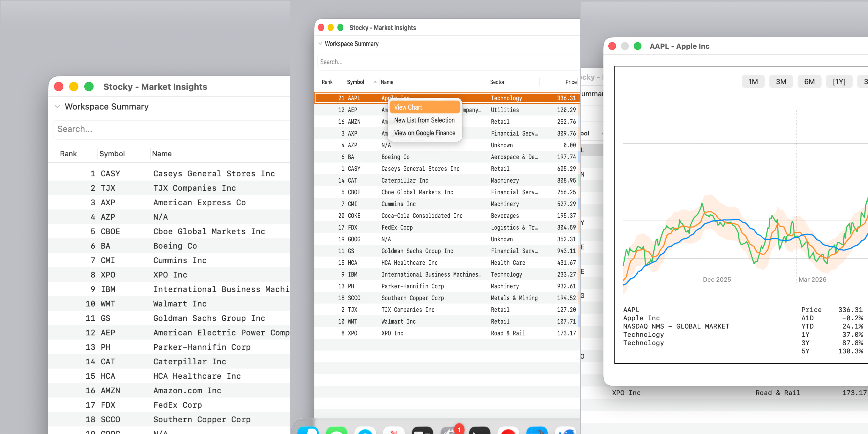Select the XPO Inc row in the left window
This screenshot has height=434, width=868.
coord(169,275)
